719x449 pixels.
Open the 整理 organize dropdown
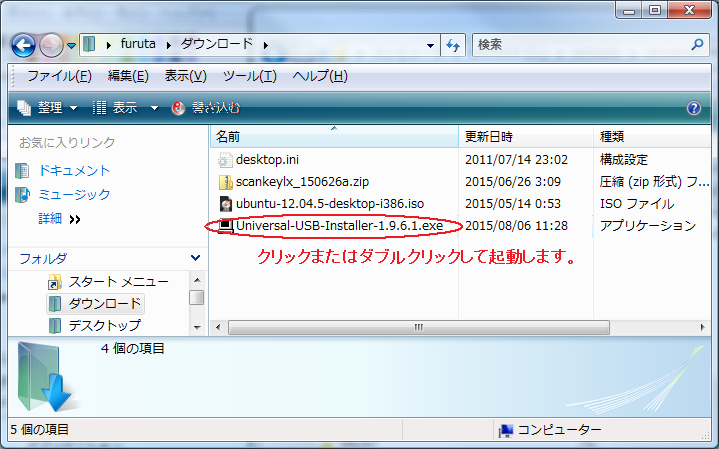[x=48, y=107]
